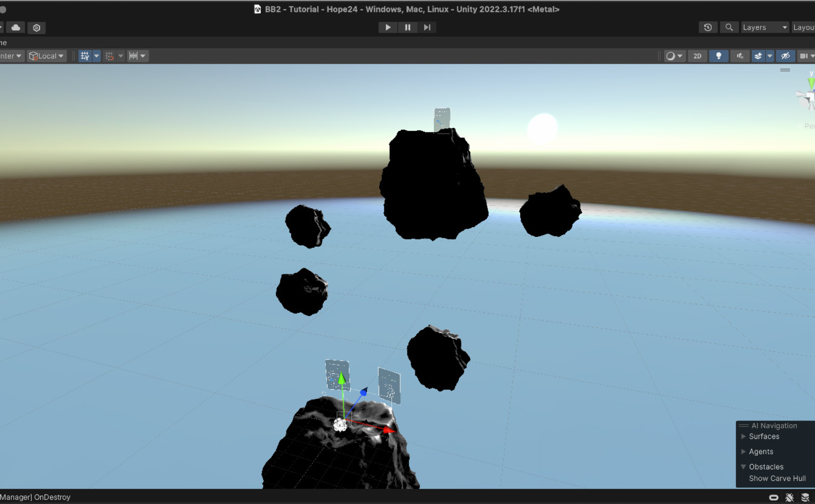Click the debugger bug icon in status bar
Screen dimensions: 815x504
click(789, 497)
